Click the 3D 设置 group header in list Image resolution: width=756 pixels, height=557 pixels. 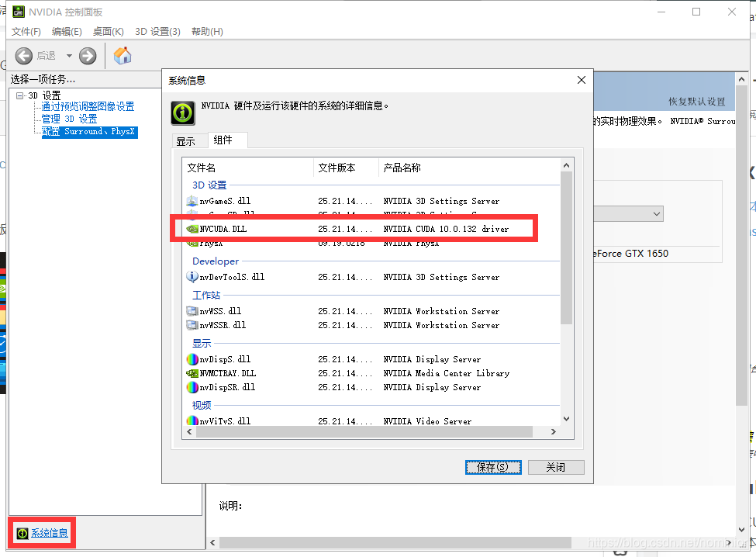209,185
